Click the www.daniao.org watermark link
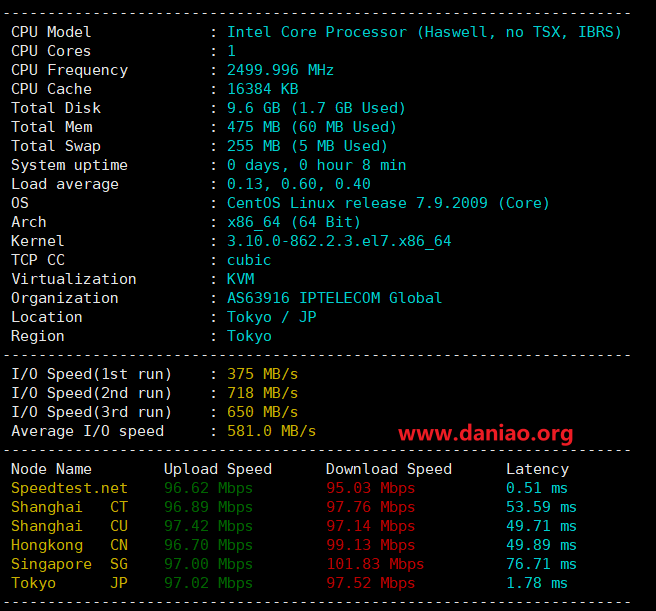The height and width of the screenshot is (611, 656). click(x=485, y=434)
